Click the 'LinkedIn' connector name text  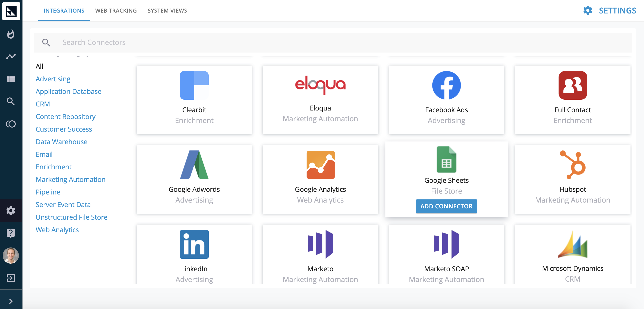pyautogui.click(x=194, y=269)
